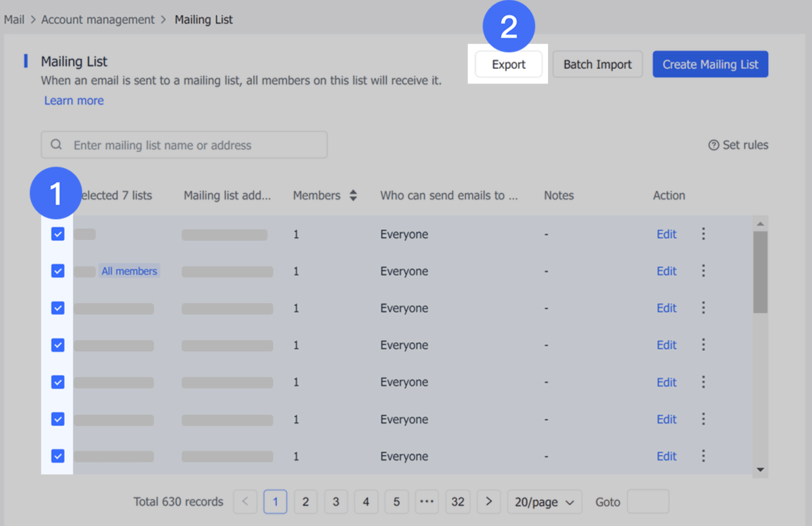Select page 3 in the pagination

tap(336, 502)
